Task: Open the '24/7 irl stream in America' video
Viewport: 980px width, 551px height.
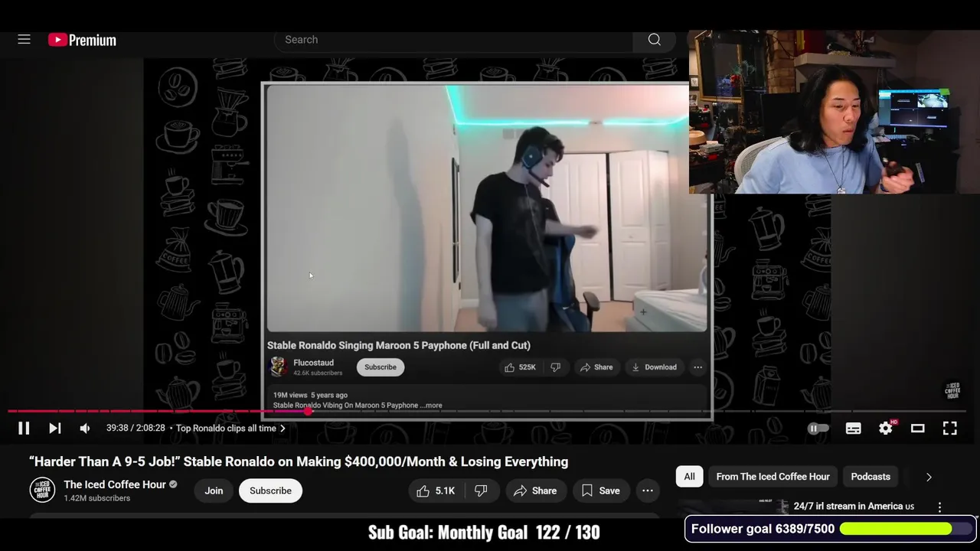Action: click(854, 507)
